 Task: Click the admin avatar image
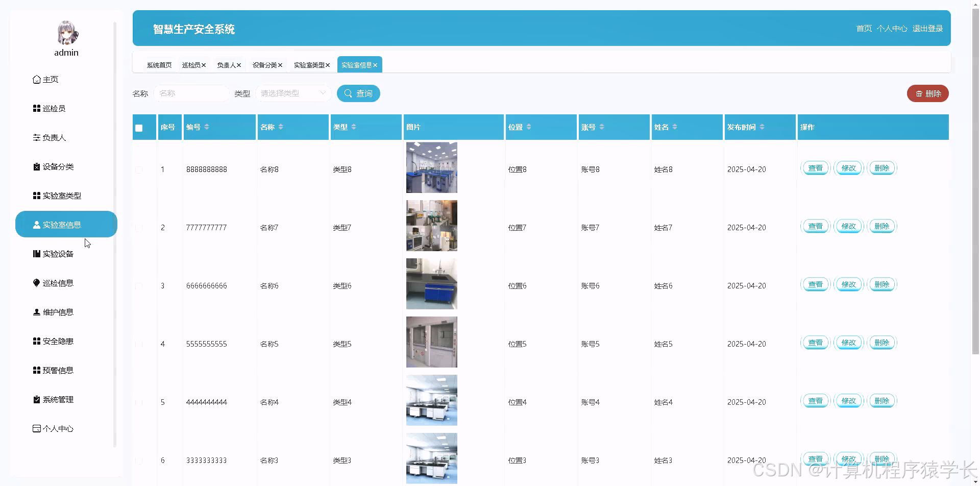click(67, 33)
